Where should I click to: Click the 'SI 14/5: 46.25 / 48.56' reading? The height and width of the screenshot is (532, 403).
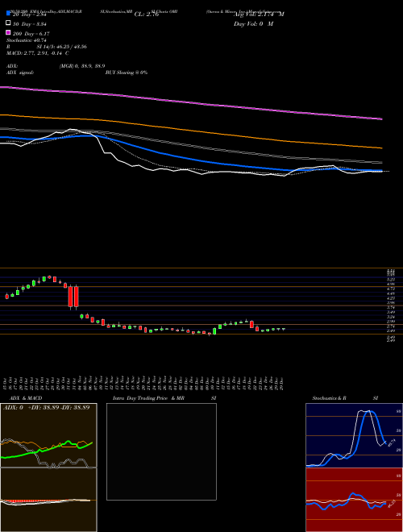(x=62, y=47)
